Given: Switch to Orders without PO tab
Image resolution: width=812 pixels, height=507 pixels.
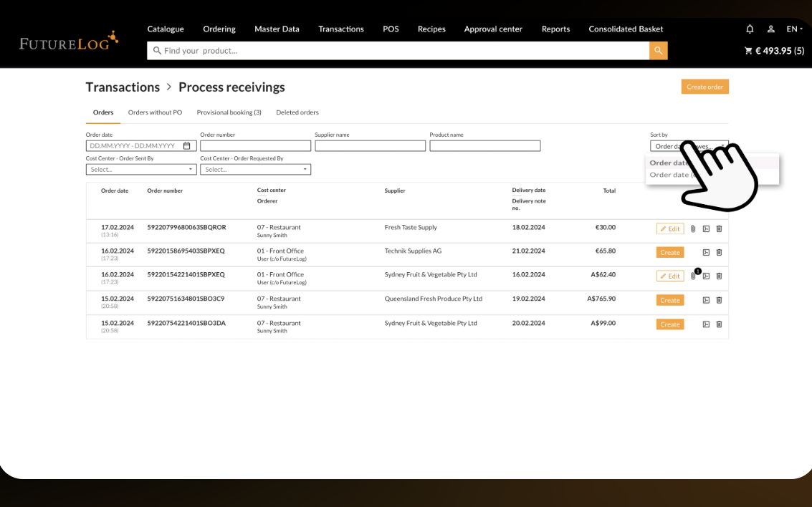Looking at the screenshot, I should coord(155,112).
